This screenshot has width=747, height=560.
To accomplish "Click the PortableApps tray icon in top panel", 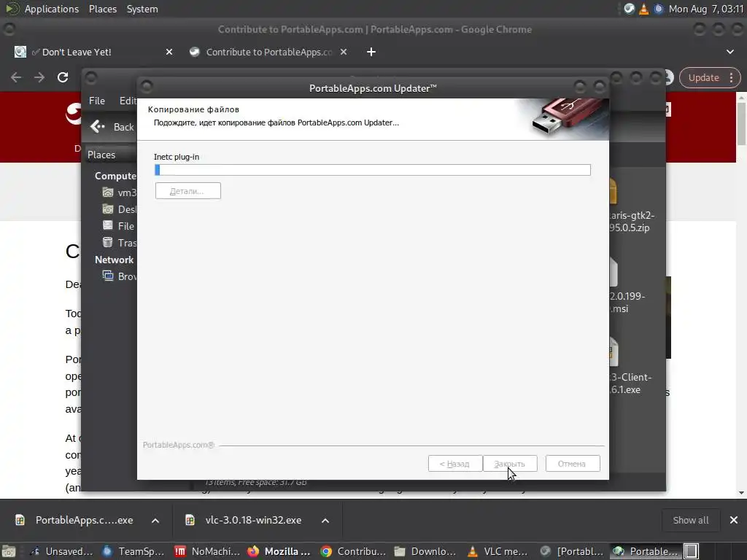I will click(630, 9).
